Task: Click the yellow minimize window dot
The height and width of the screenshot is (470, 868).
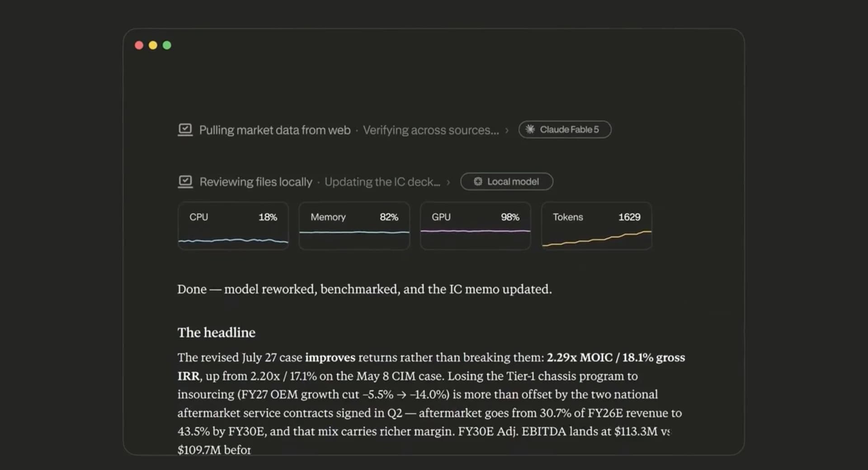Action: click(x=153, y=45)
